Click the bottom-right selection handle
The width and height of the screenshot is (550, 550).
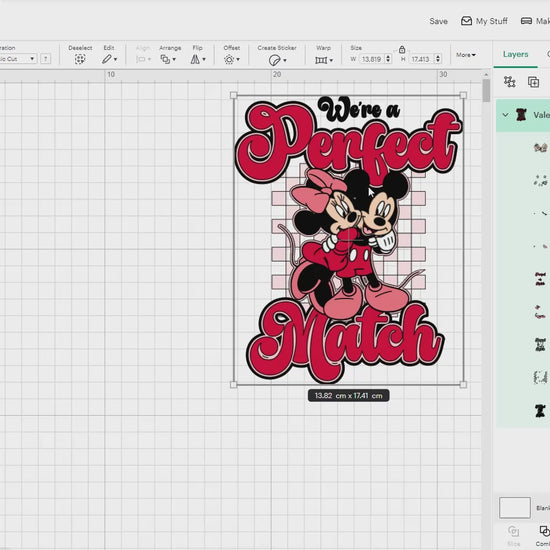pyautogui.click(x=463, y=385)
